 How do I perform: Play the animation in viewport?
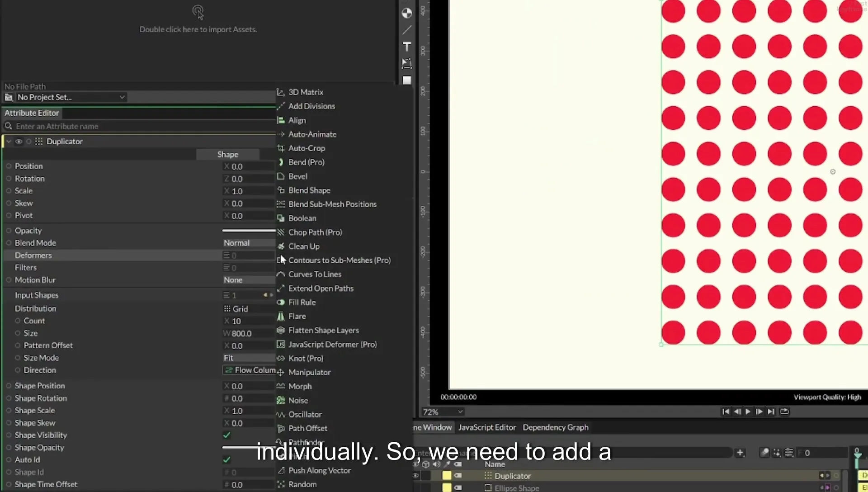pos(748,412)
